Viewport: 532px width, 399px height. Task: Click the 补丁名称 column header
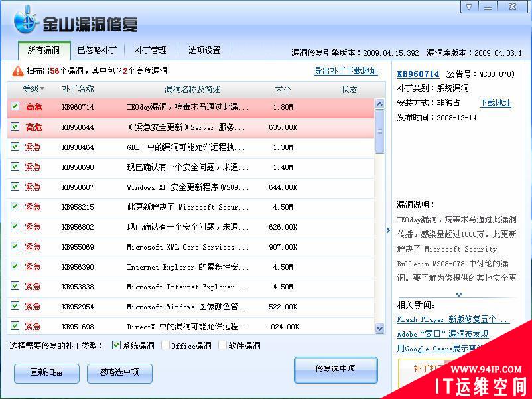pyautogui.click(x=78, y=89)
